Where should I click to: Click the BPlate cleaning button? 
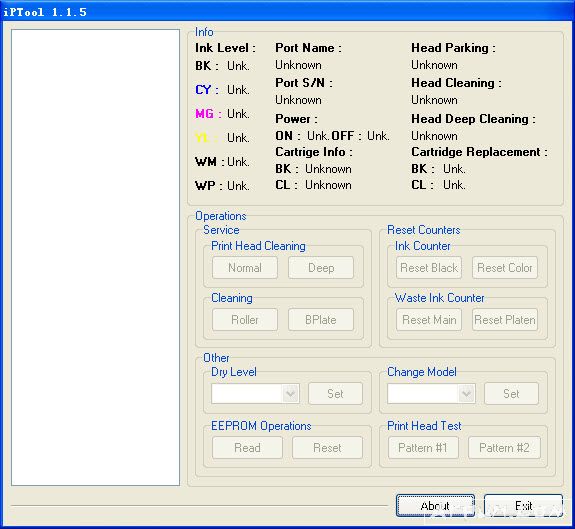[x=321, y=320]
